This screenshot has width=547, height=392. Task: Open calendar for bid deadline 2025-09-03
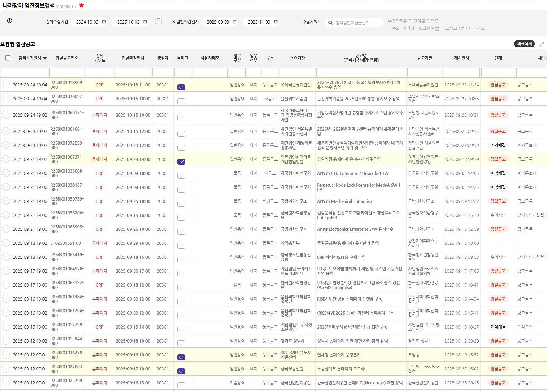(235, 22)
